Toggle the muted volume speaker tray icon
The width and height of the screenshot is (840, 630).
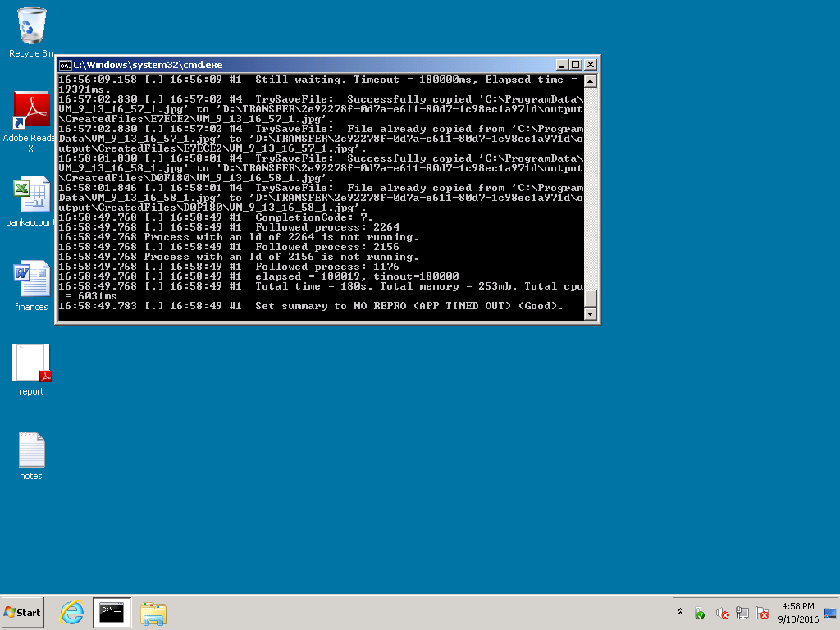tap(722, 613)
